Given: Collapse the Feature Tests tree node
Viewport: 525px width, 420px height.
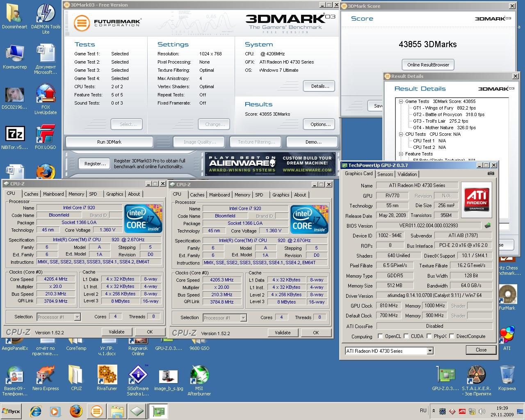Looking at the screenshot, I should (x=401, y=154).
